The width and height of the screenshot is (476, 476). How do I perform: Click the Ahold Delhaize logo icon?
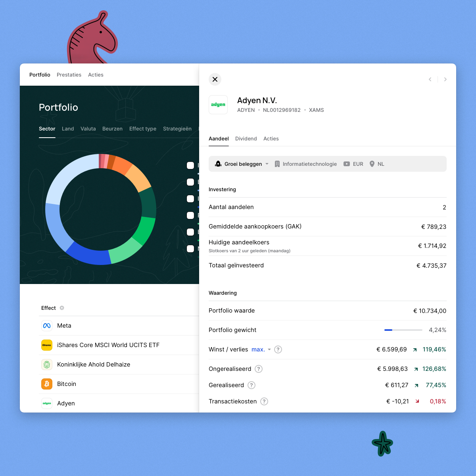click(x=47, y=365)
